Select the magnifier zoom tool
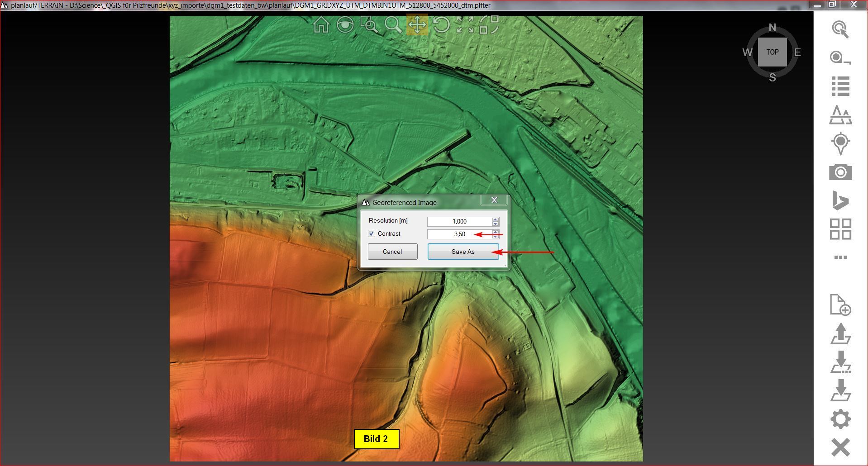Viewport: 868px width, 466px height. click(393, 25)
